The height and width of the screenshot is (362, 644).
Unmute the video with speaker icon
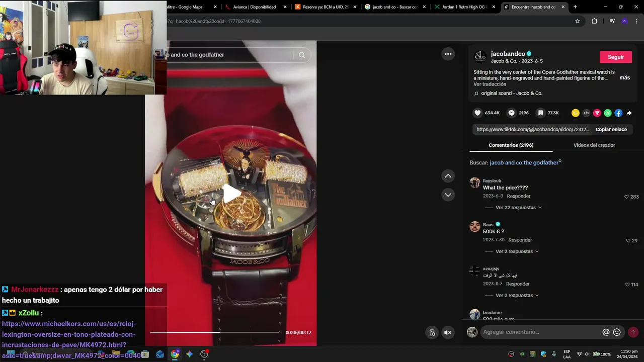448,332
